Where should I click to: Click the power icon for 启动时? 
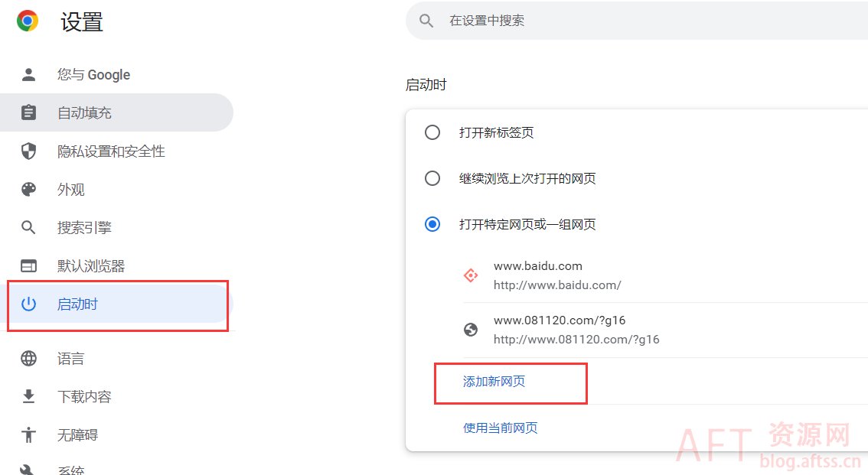tap(28, 304)
